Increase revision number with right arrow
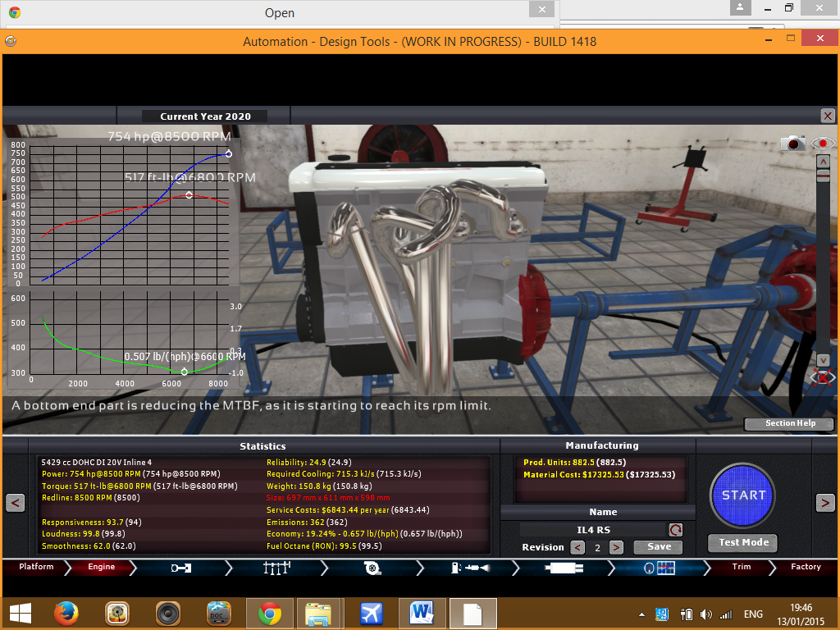840x630 pixels. (616, 547)
